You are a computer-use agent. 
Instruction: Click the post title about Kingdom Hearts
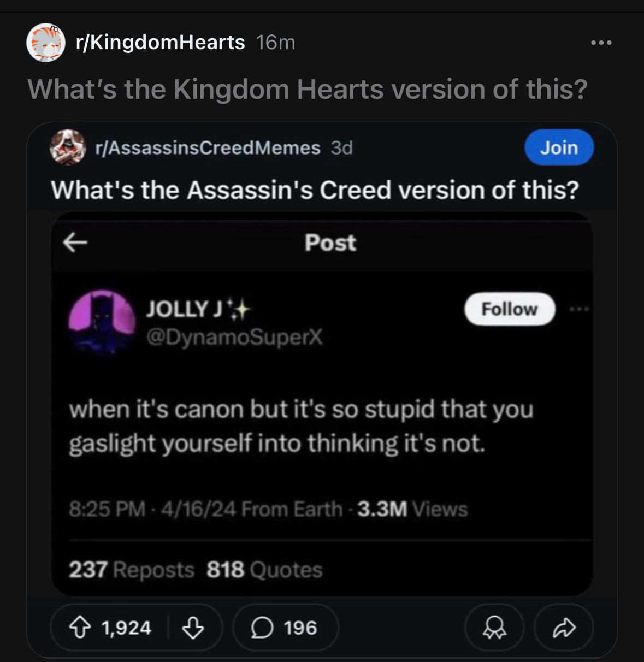click(x=307, y=89)
